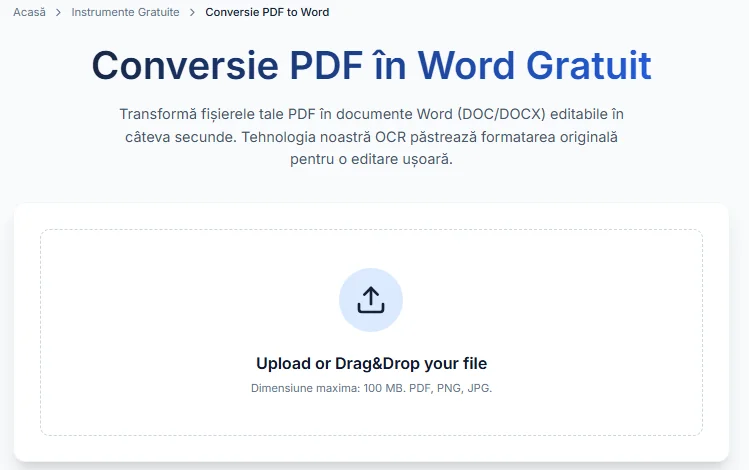The width and height of the screenshot is (749, 470).
Task: Click the upload arrow icon
Action: [371, 299]
